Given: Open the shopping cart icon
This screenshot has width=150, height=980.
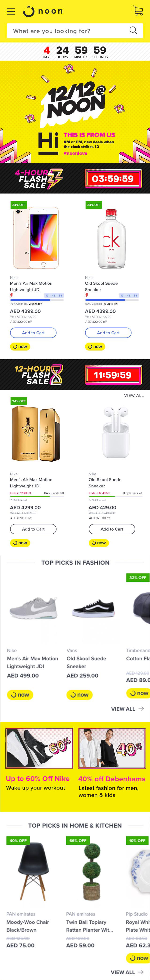Looking at the screenshot, I should [x=138, y=11].
